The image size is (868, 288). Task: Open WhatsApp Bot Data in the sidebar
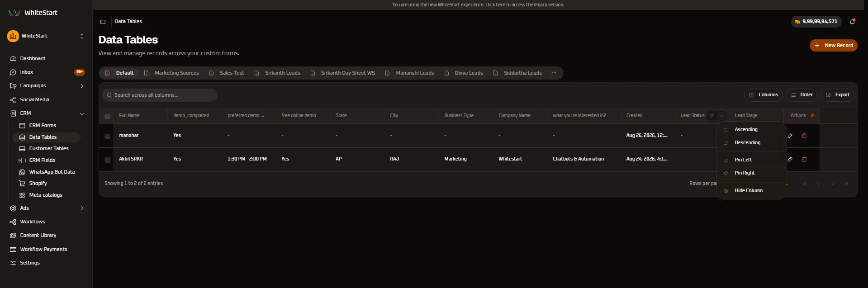(52, 172)
